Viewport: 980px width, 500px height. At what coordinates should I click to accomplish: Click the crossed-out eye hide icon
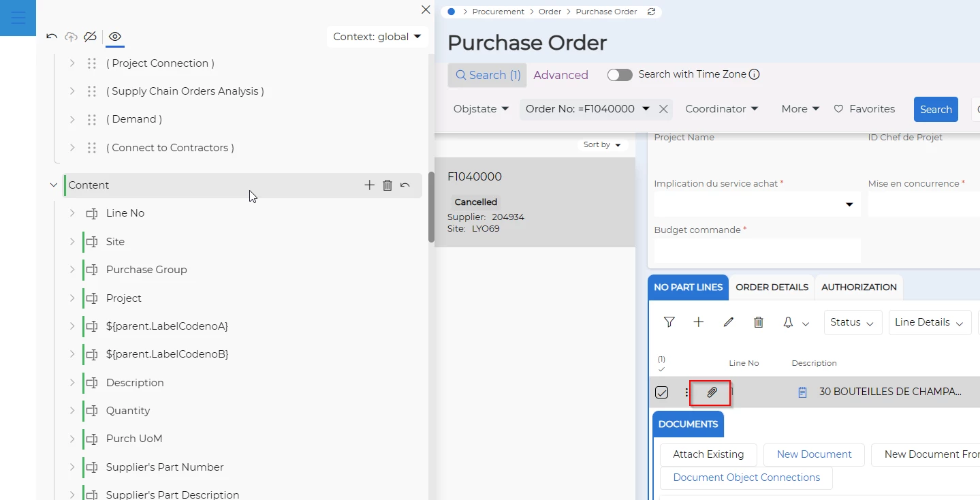90,37
